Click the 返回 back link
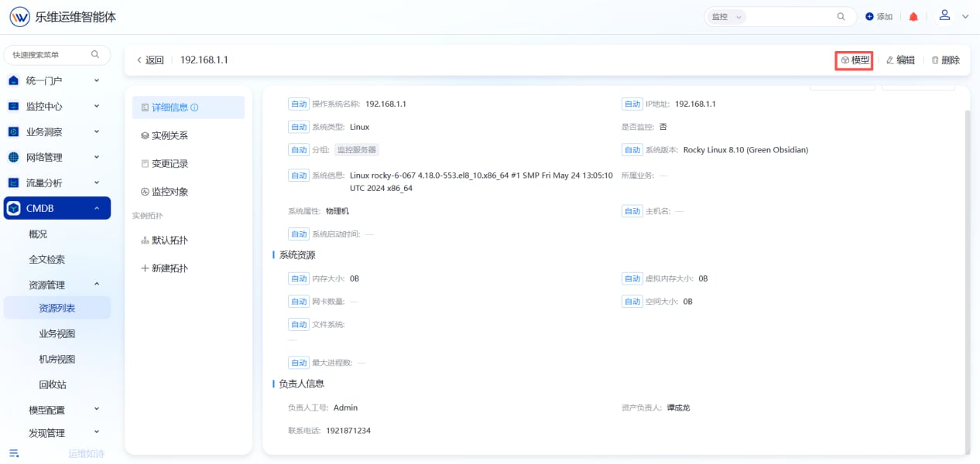Viewport: 980px width, 464px height. pos(150,60)
